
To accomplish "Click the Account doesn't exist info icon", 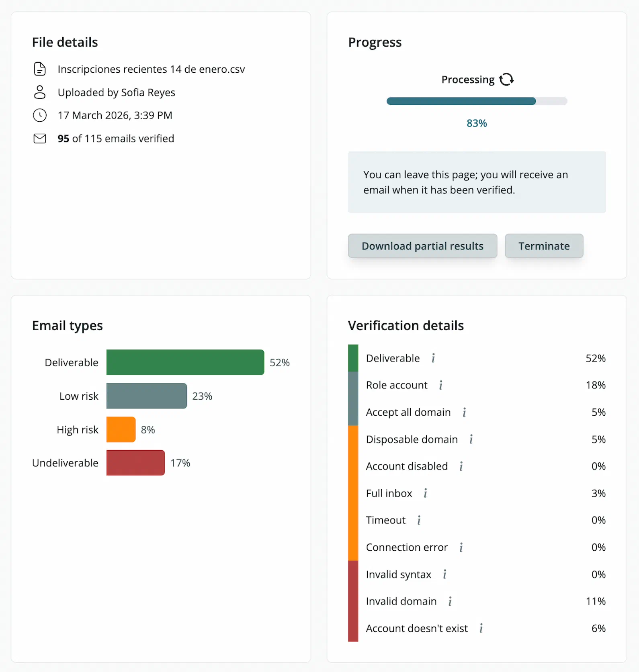I will click(x=481, y=629).
